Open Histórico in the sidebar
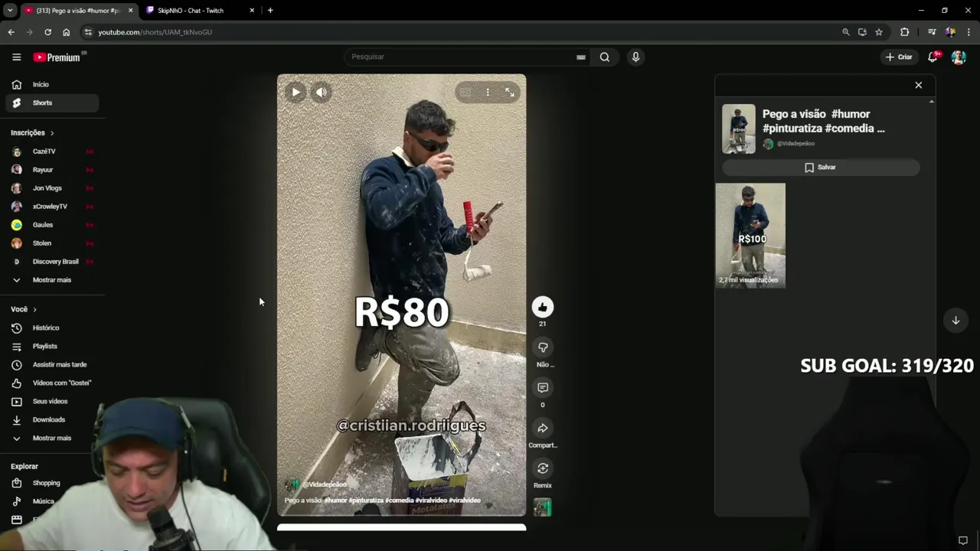The width and height of the screenshot is (980, 551). click(x=52, y=328)
